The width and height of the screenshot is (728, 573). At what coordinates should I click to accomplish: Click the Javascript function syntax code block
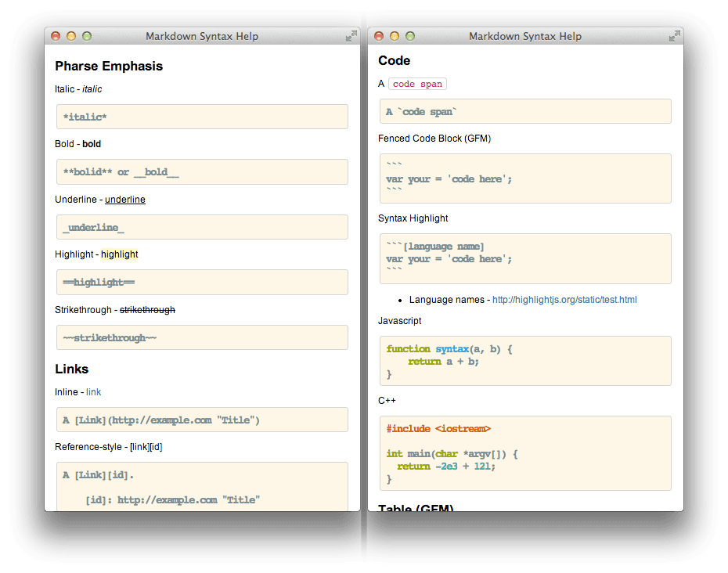tap(525, 361)
